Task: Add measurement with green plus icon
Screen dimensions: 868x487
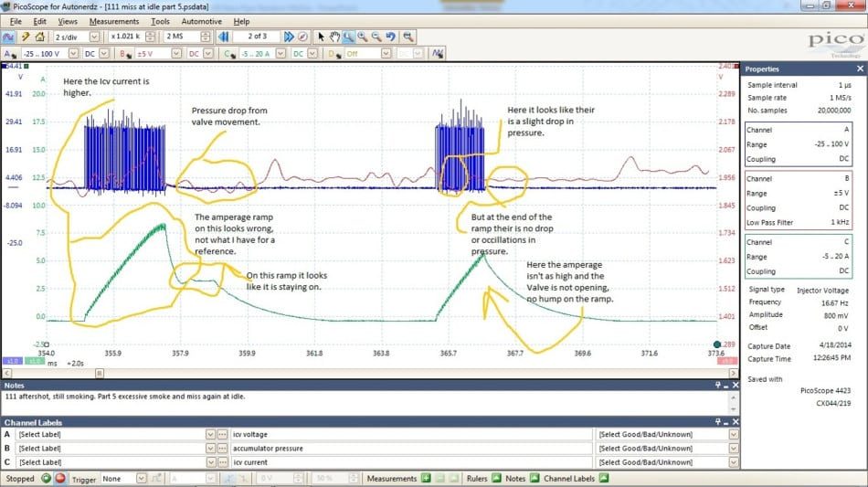Action: 426,478
